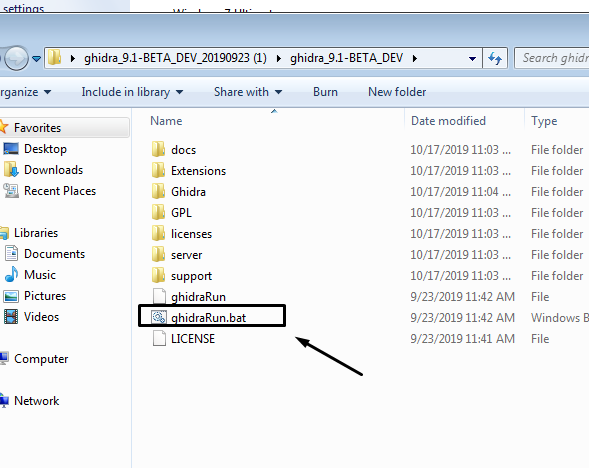589x468 pixels.
Task: Click the Search ghidra input field
Action: (552, 58)
